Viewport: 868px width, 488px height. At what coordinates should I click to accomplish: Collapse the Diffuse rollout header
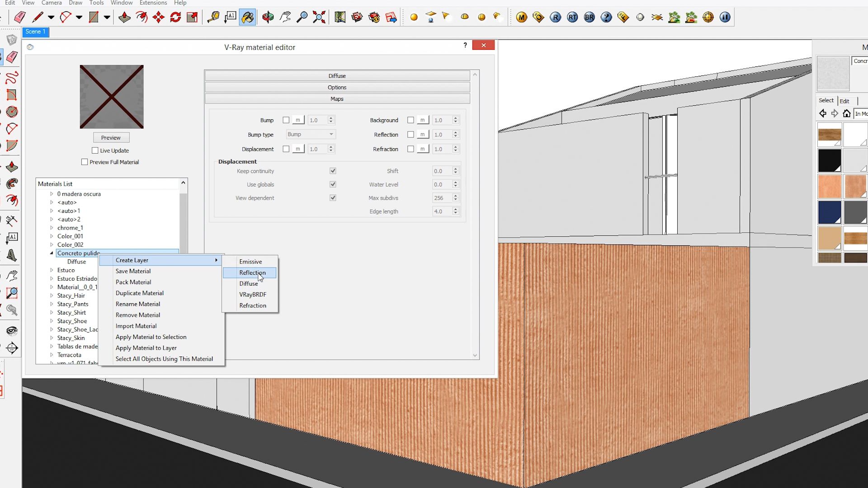[x=337, y=76]
